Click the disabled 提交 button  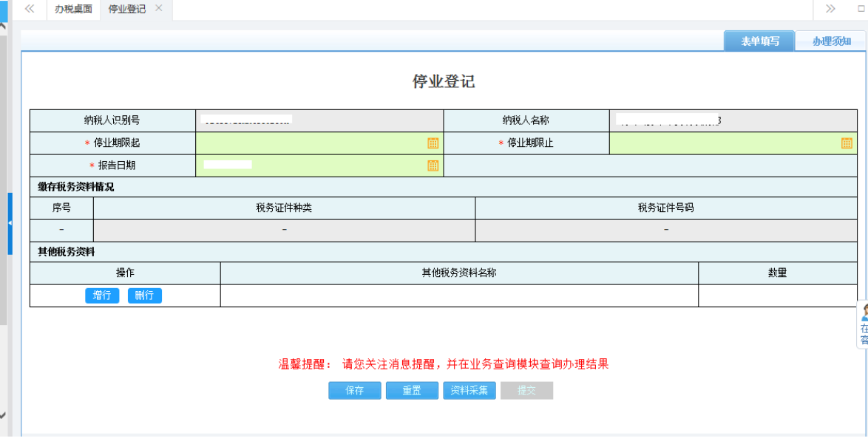(x=526, y=390)
